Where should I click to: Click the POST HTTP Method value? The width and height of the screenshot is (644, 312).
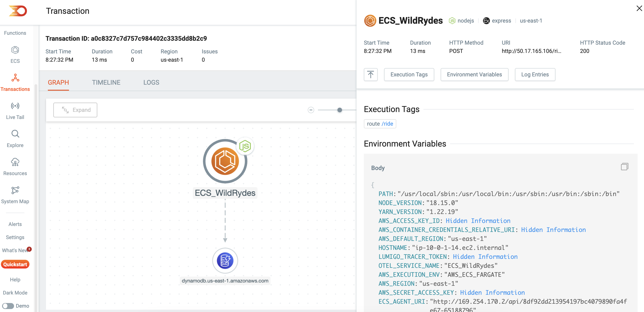click(x=456, y=51)
